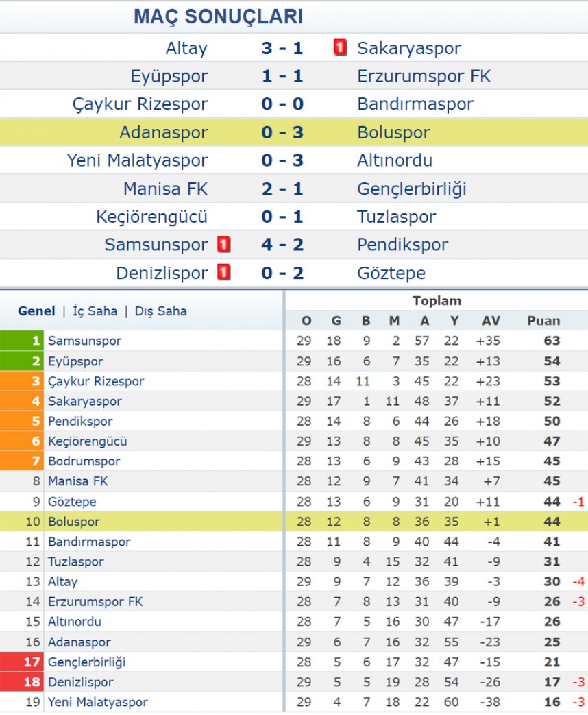This screenshot has width=588, height=715.
Task: Click the Altay 3 - 1 score
Action: [x=282, y=48]
